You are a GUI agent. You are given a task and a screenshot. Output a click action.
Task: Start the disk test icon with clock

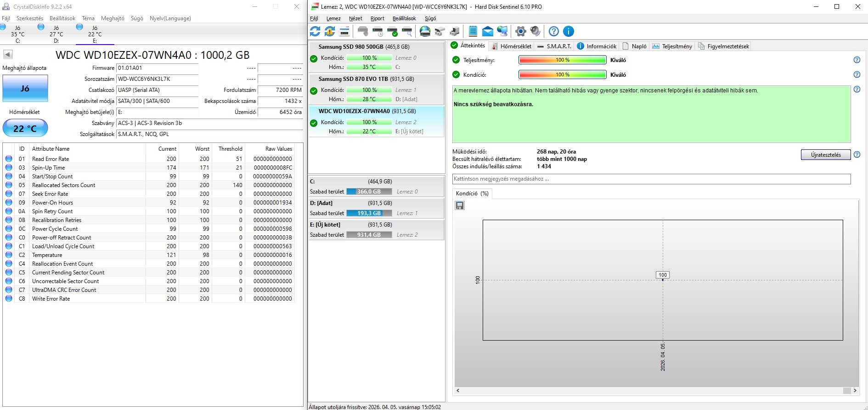coord(378,31)
